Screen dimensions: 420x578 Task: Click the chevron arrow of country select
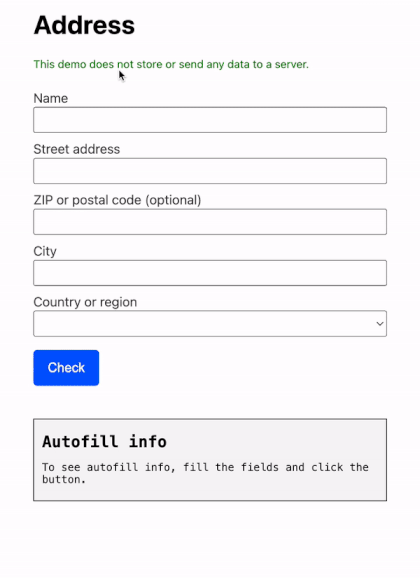point(380,324)
